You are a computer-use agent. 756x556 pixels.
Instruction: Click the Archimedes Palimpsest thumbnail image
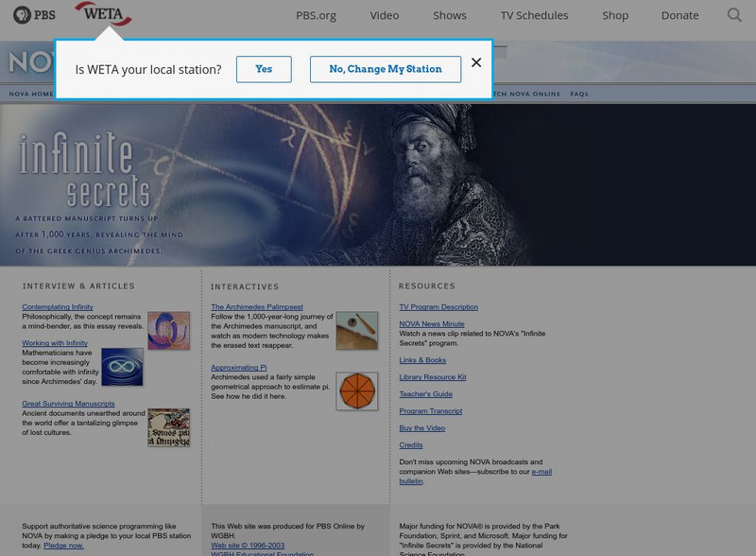357,331
